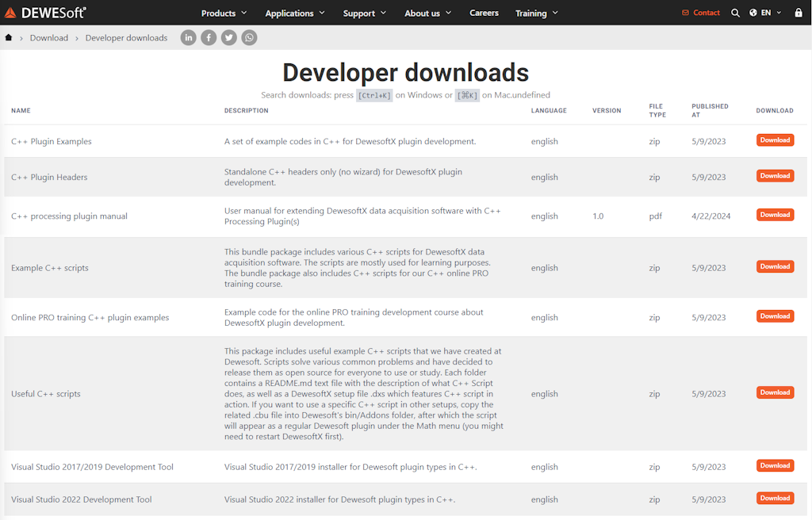Click the FILE TYPE column header
Viewport: 812px width, 520px height.
point(657,110)
